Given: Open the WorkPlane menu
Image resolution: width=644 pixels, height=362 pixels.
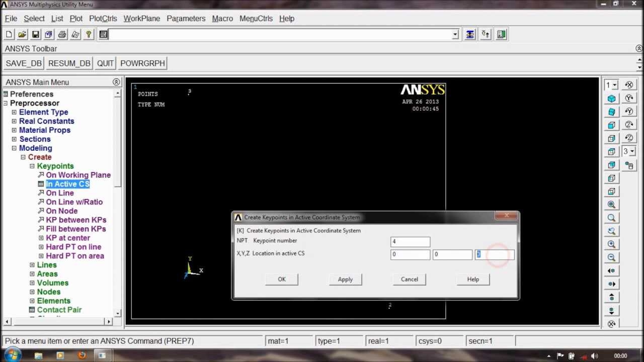Looking at the screenshot, I should click(x=142, y=19).
